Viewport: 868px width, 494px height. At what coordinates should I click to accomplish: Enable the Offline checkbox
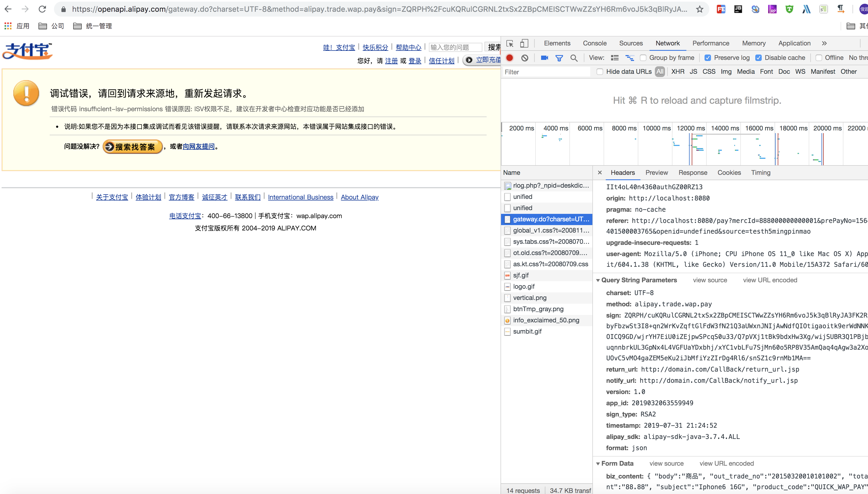819,58
